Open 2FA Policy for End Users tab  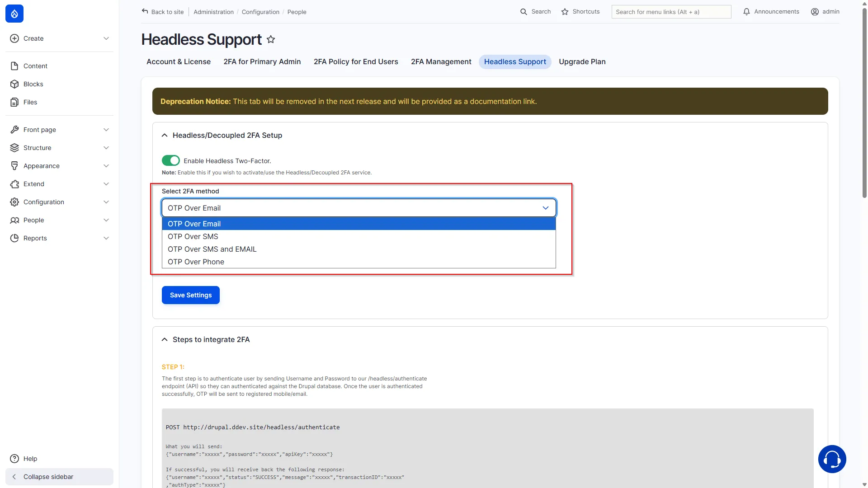[x=356, y=61]
